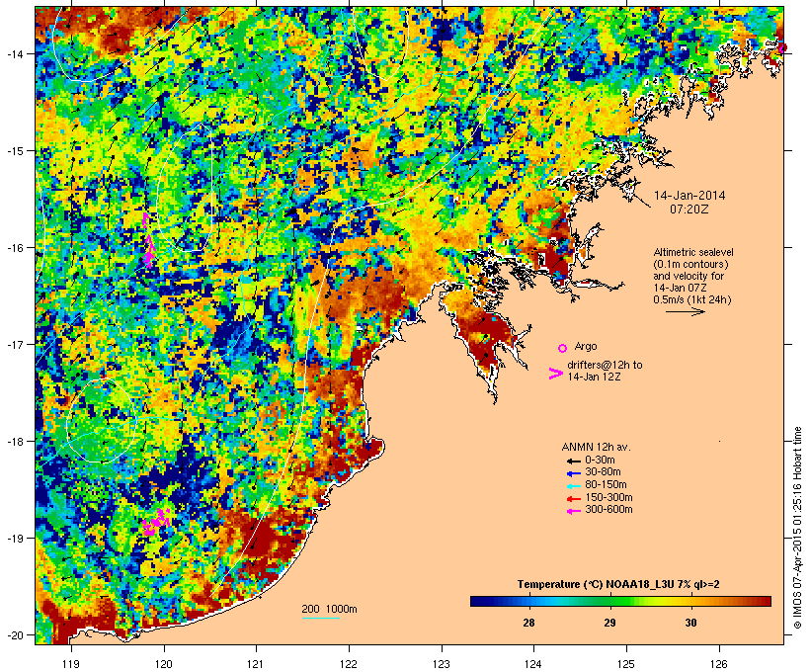Click the '119' longitude axis label
810x672 pixels.
(71, 664)
